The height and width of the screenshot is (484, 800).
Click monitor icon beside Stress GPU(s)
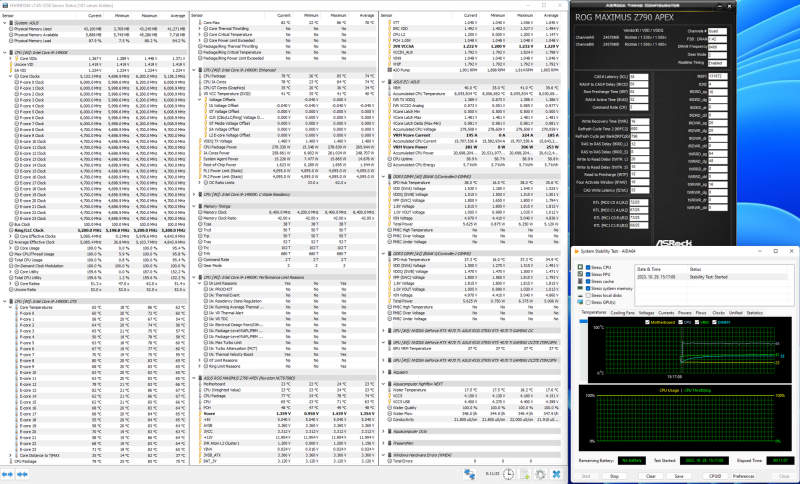point(580,302)
